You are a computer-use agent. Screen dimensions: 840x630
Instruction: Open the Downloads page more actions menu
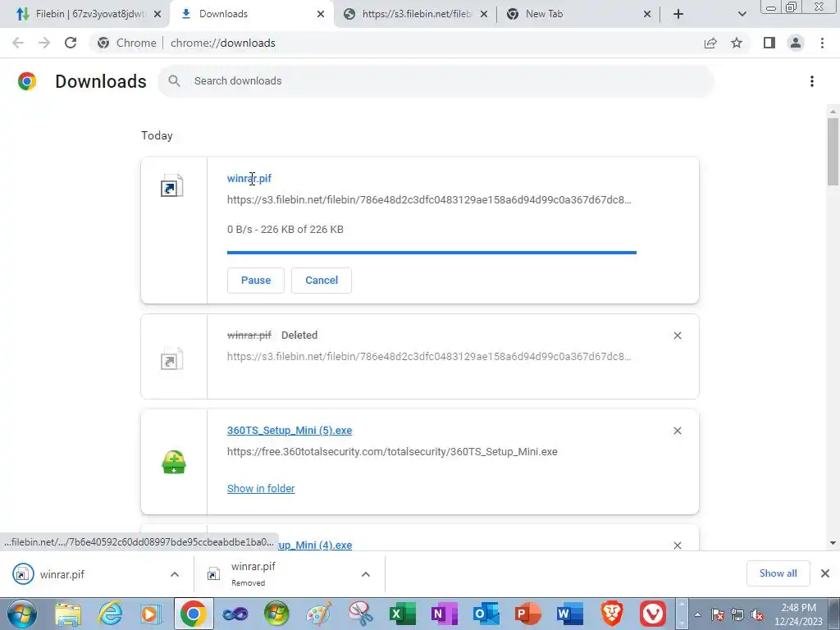click(812, 81)
